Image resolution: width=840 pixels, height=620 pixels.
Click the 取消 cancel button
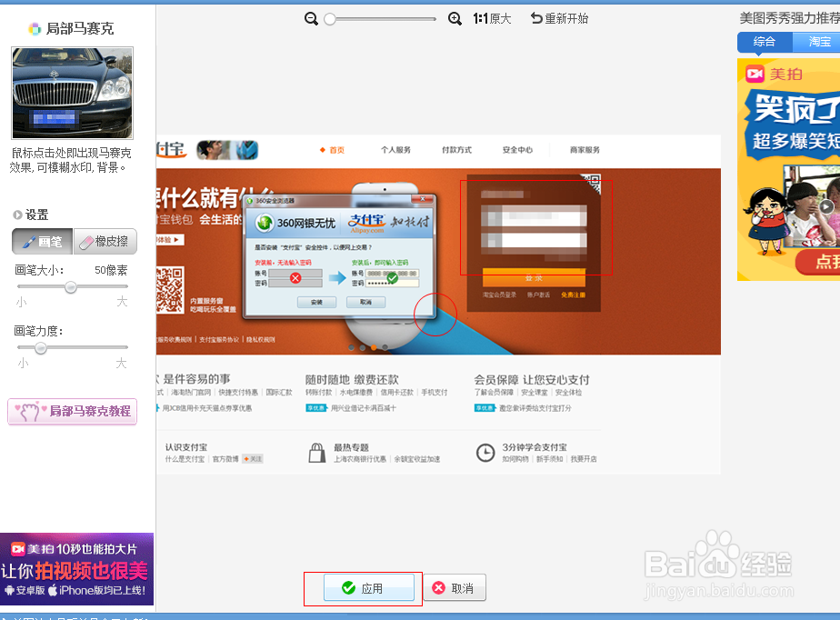[455, 588]
